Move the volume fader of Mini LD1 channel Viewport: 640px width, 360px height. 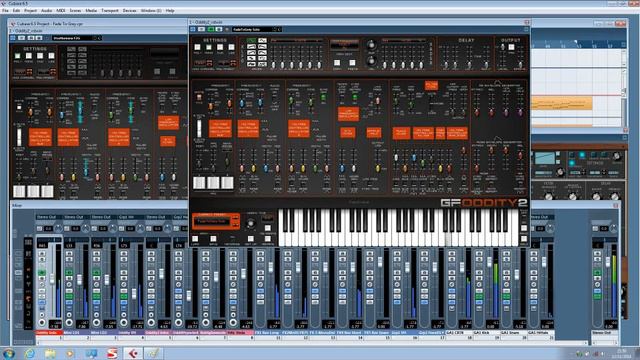pyautogui.click(x=80, y=279)
